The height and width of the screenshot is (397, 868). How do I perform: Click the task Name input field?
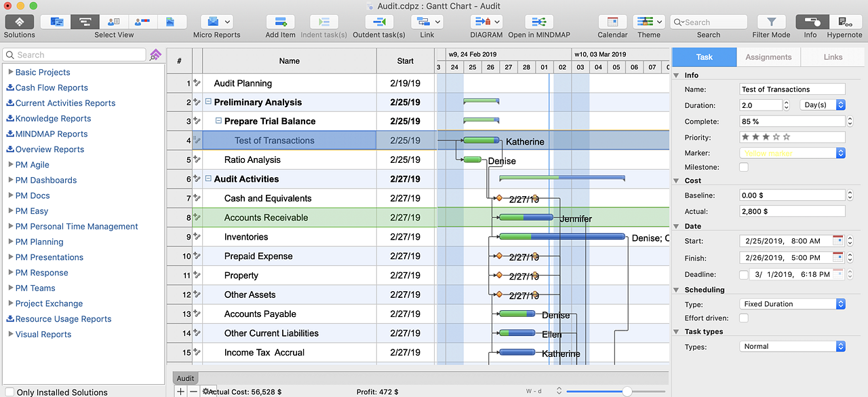tap(792, 89)
